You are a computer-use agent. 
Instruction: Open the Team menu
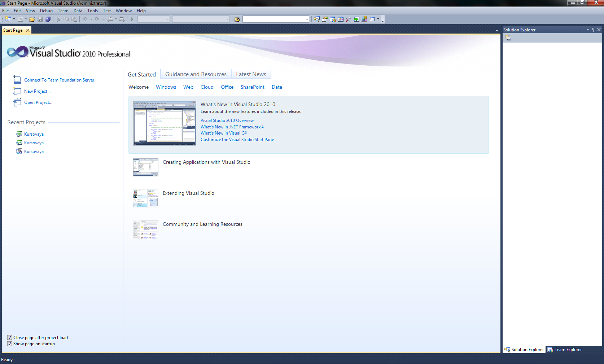(63, 11)
